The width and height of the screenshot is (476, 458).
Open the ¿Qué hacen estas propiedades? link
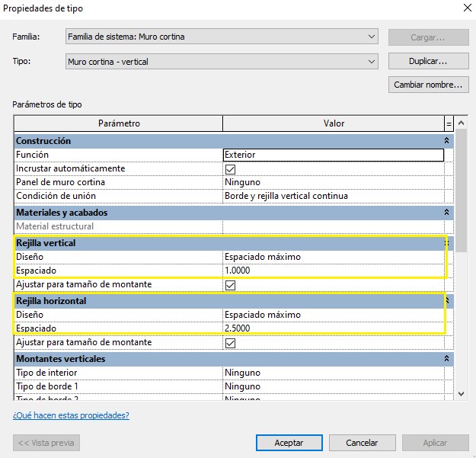click(x=71, y=415)
